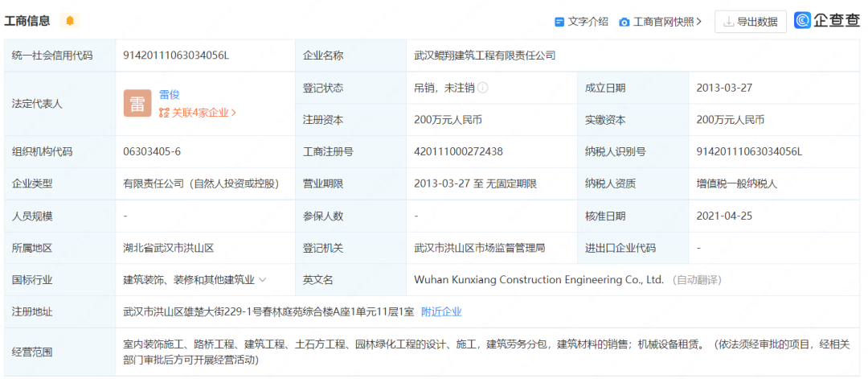Click 湖北省武汉市洪山区 region text
Image resolution: width=868 pixels, height=379 pixels.
[168, 248]
